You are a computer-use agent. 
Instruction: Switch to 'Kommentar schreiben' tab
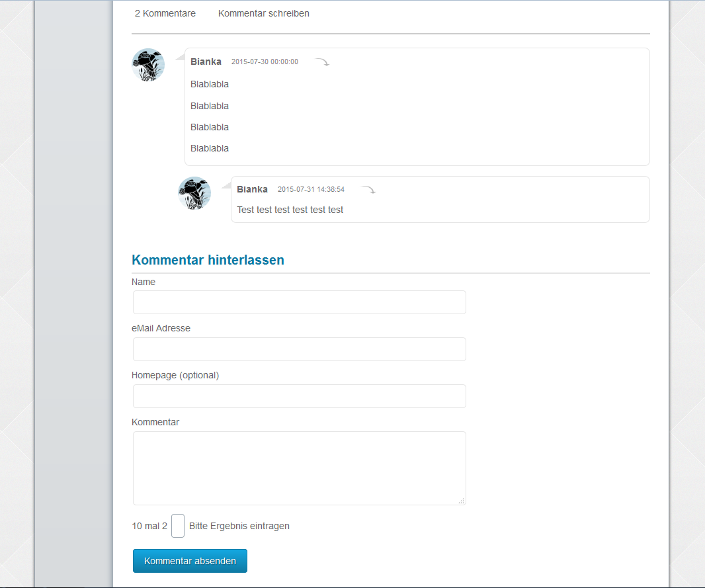[x=263, y=13]
